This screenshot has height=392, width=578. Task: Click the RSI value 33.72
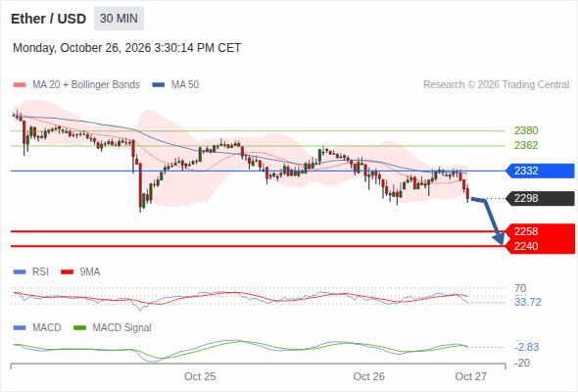pyautogui.click(x=528, y=303)
